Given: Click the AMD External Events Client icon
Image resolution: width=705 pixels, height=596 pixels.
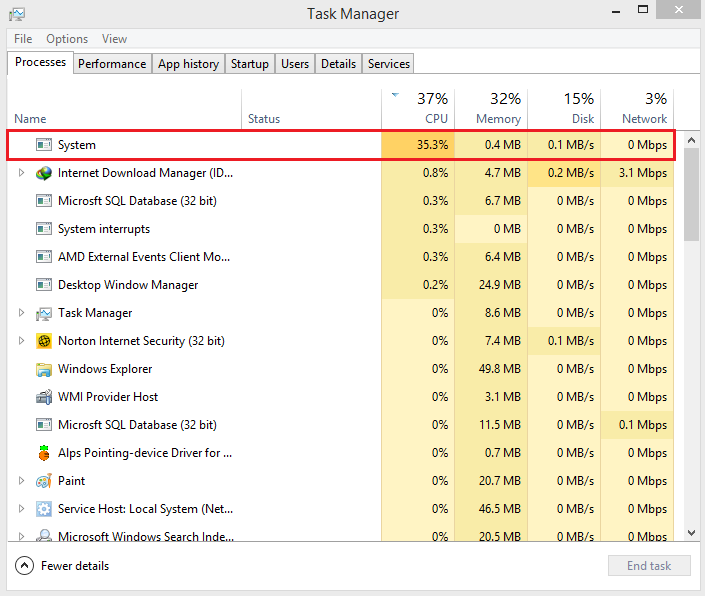Looking at the screenshot, I should (x=44, y=257).
